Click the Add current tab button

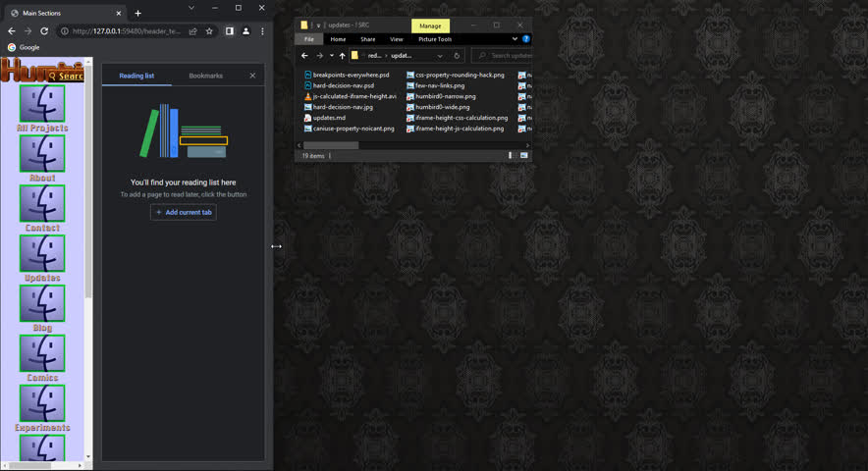tap(183, 212)
